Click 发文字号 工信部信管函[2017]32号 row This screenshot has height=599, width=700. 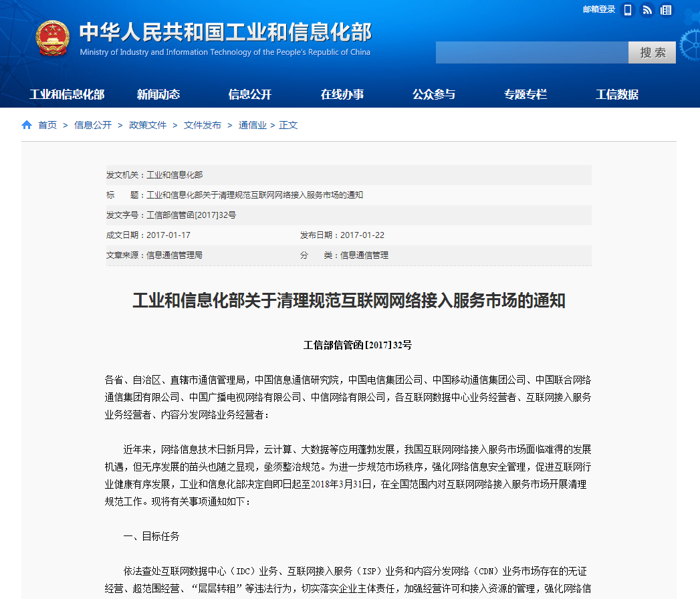pyautogui.click(x=348, y=215)
